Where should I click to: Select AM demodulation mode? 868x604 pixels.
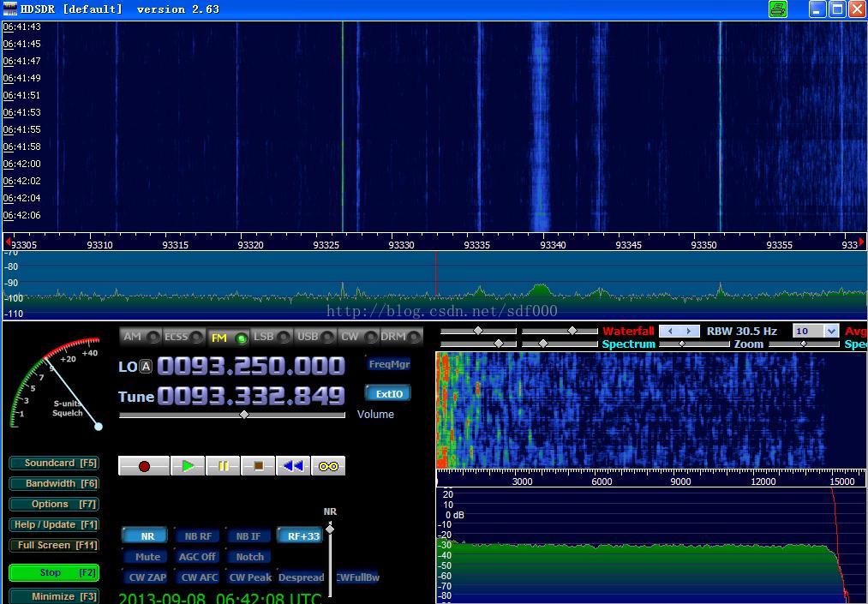(140, 337)
